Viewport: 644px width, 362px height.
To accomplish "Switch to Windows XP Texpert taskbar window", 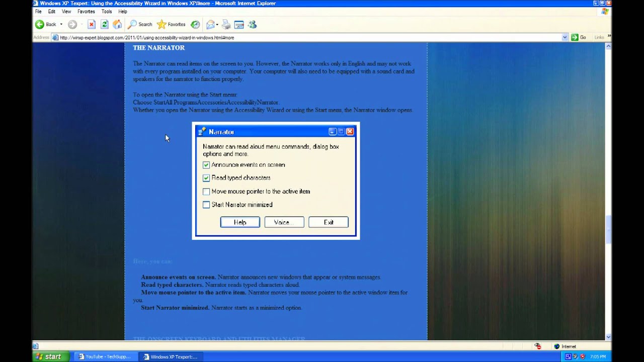I will tap(171, 356).
